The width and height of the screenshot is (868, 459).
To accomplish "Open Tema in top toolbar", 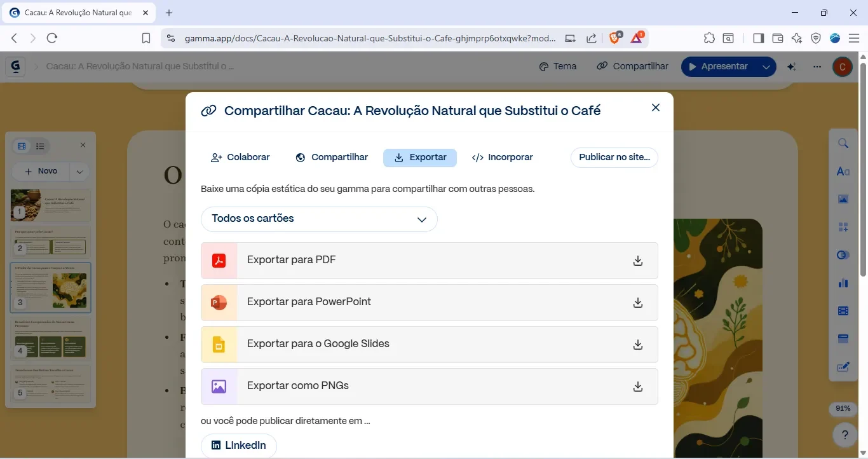I will tap(558, 66).
